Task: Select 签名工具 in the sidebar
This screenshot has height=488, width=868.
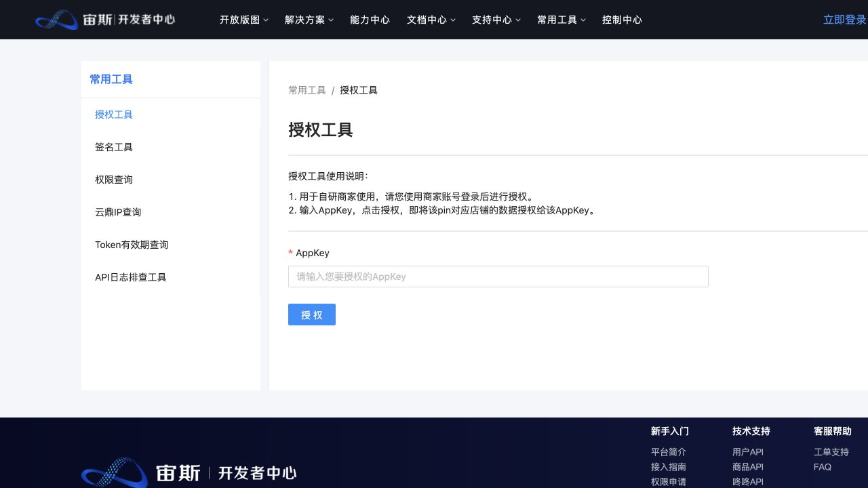Action: click(171, 147)
